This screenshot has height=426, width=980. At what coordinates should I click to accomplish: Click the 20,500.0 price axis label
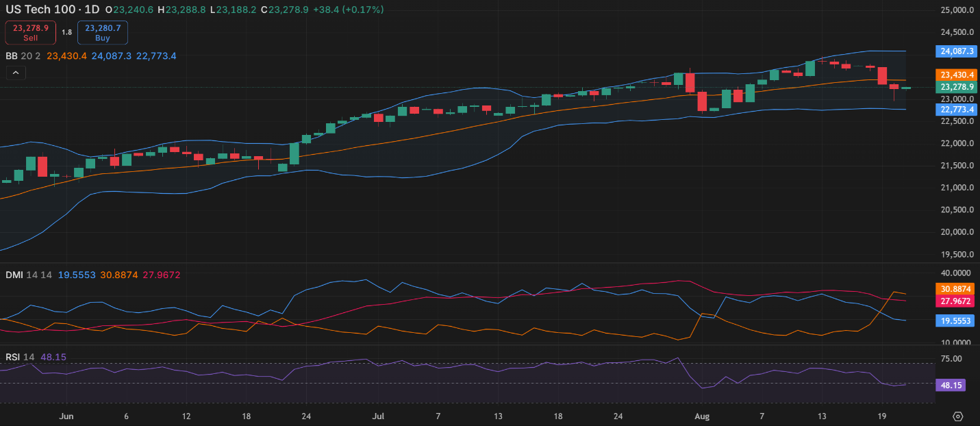[959, 210]
